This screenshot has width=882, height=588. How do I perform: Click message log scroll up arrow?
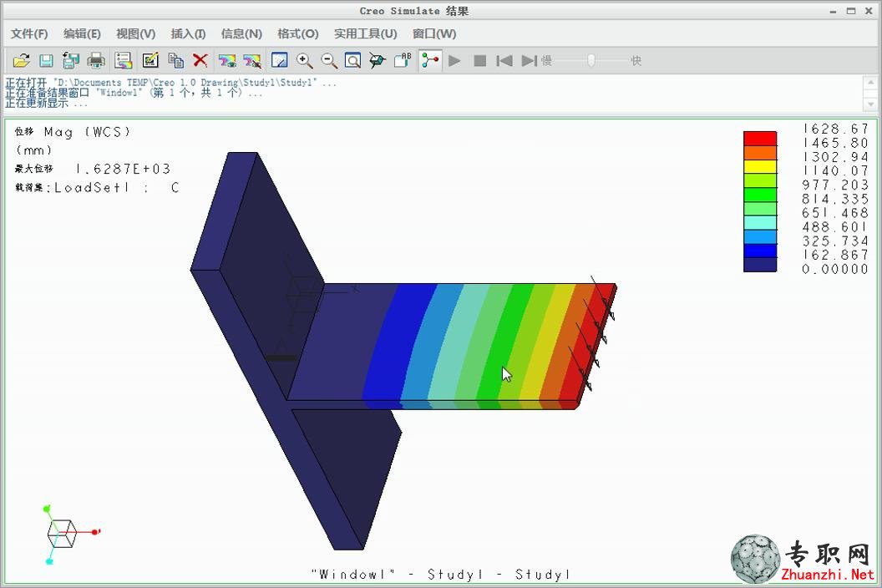click(870, 83)
